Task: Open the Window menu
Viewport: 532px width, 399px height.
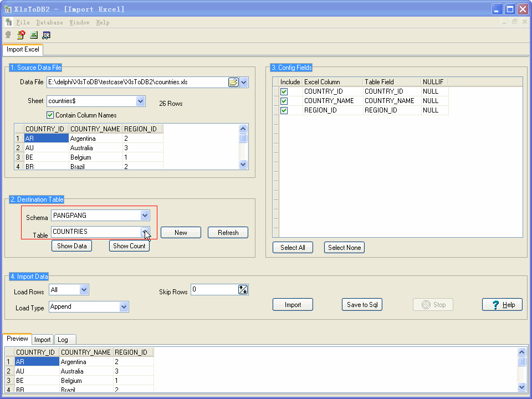Action: pos(79,22)
